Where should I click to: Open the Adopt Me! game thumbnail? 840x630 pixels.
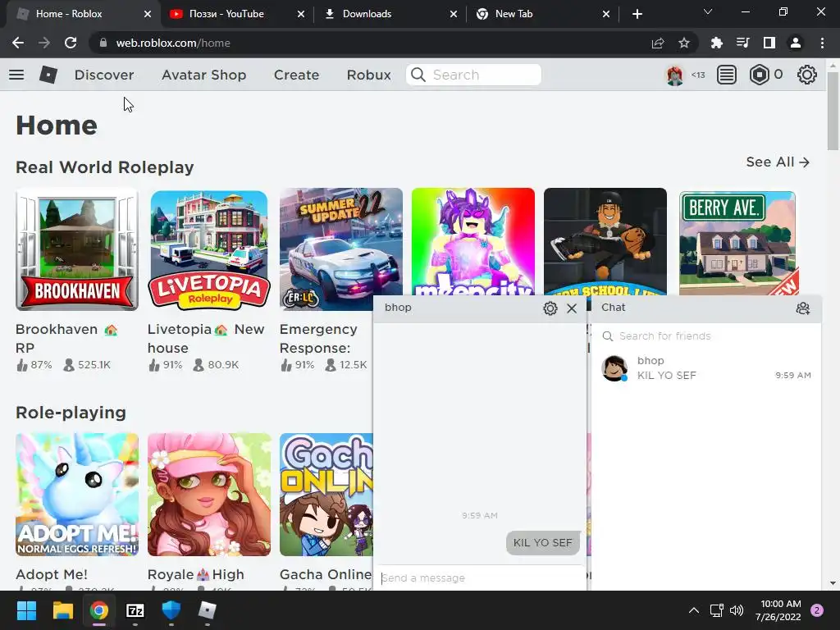(x=77, y=495)
